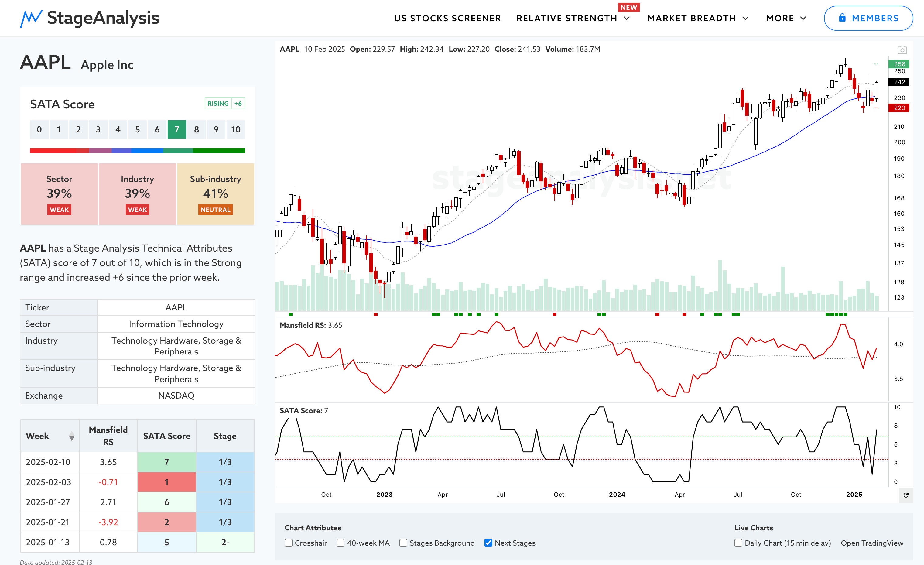Click SATA score box number 10
The width and height of the screenshot is (924, 565).
[235, 129]
